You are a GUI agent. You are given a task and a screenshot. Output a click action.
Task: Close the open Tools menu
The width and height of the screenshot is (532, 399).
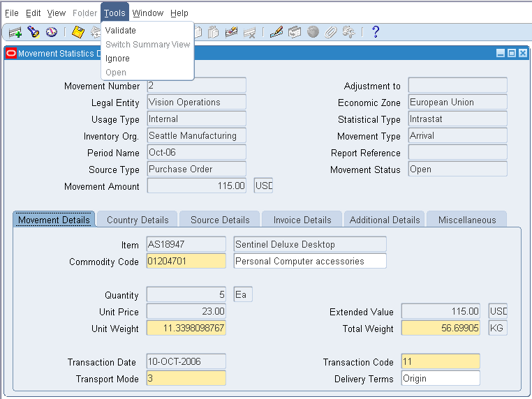(114, 13)
